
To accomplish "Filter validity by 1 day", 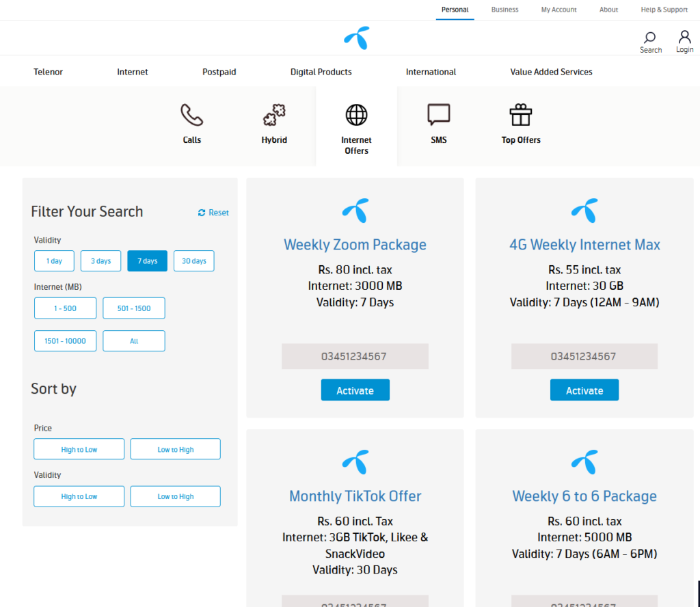I will coord(54,261).
